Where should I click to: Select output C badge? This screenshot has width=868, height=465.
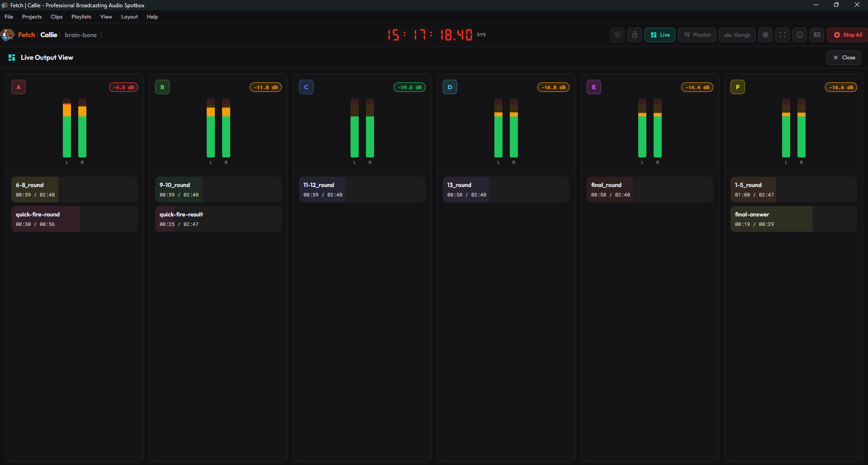(306, 87)
